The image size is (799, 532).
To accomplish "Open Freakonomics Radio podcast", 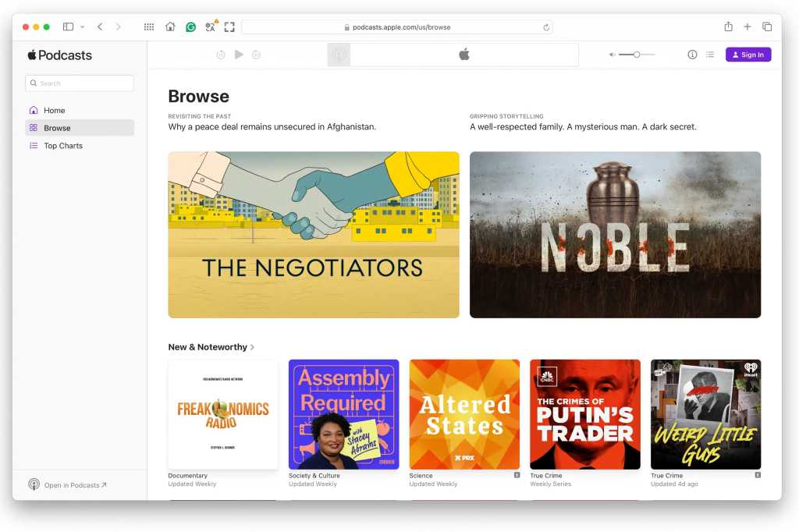I will (x=223, y=414).
